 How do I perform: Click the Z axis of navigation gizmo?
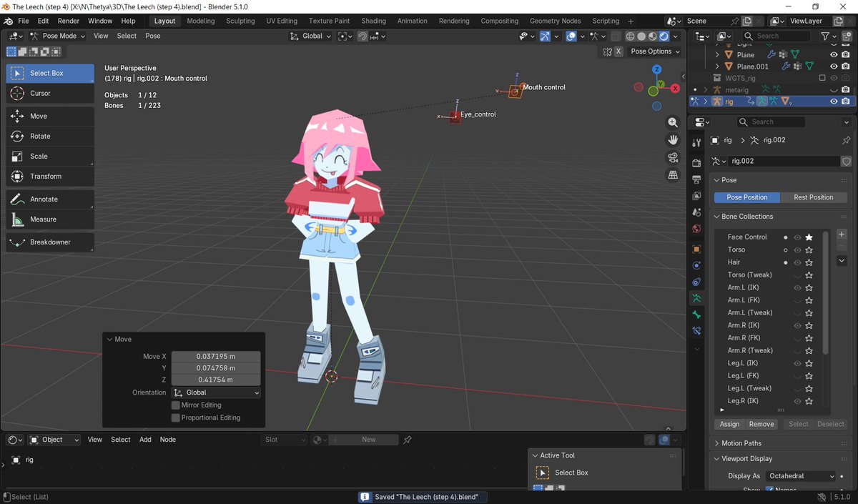tap(657, 69)
